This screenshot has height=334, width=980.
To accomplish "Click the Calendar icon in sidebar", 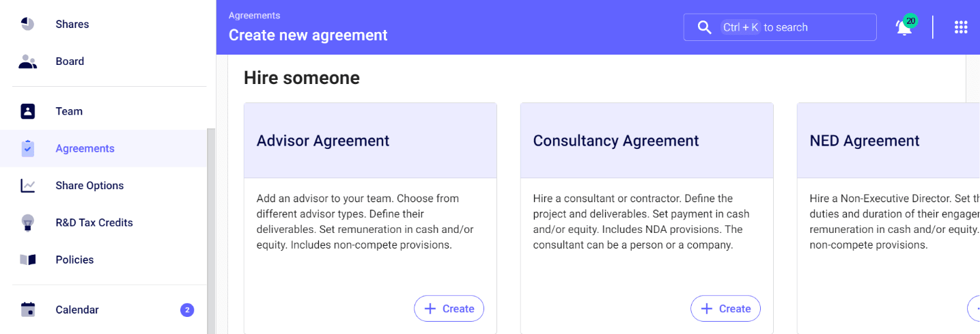I will [x=27, y=309].
